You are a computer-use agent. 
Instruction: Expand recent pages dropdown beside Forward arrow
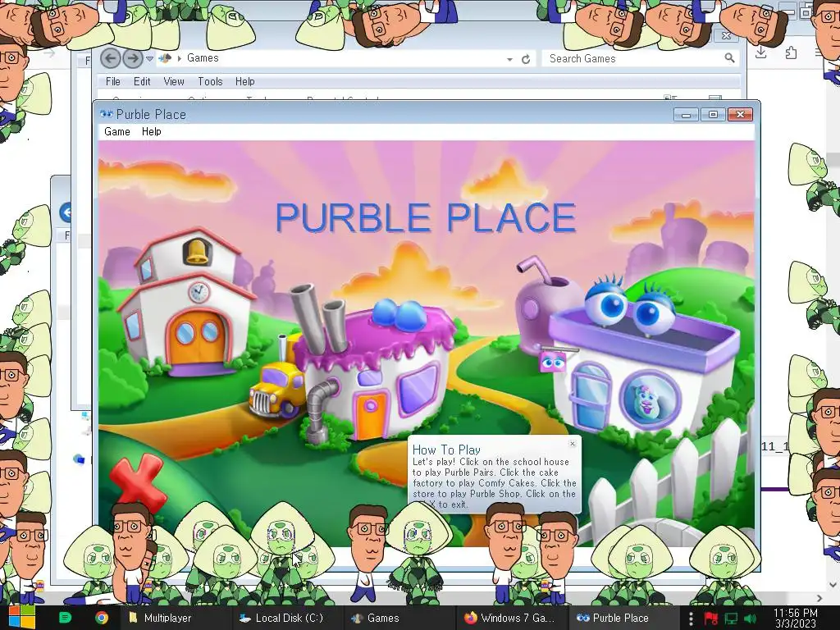(x=149, y=58)
